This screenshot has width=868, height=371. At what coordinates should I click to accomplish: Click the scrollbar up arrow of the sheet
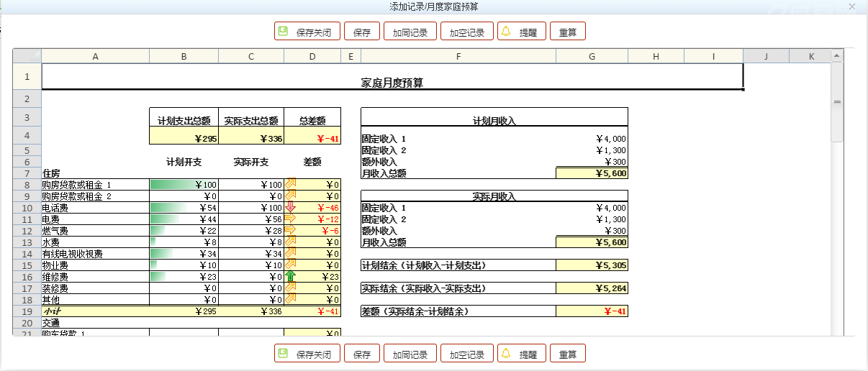pyautogui.click(x=837, y=56)
